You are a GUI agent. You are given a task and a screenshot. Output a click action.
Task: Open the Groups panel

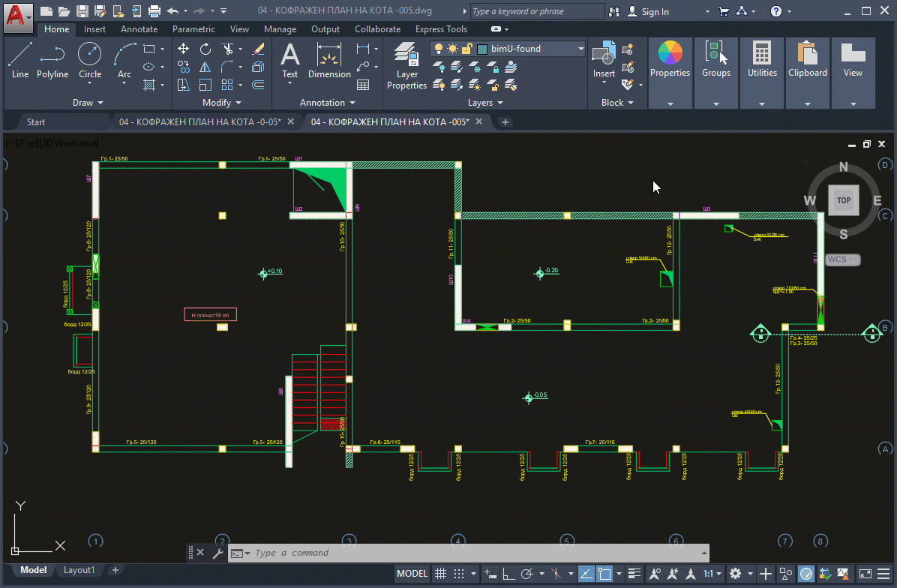point(715,60)
